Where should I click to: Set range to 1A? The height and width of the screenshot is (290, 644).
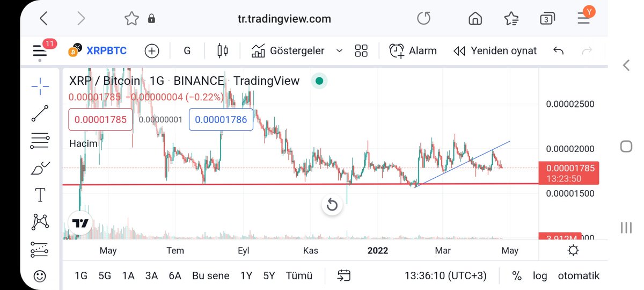[x=128, y=276]
